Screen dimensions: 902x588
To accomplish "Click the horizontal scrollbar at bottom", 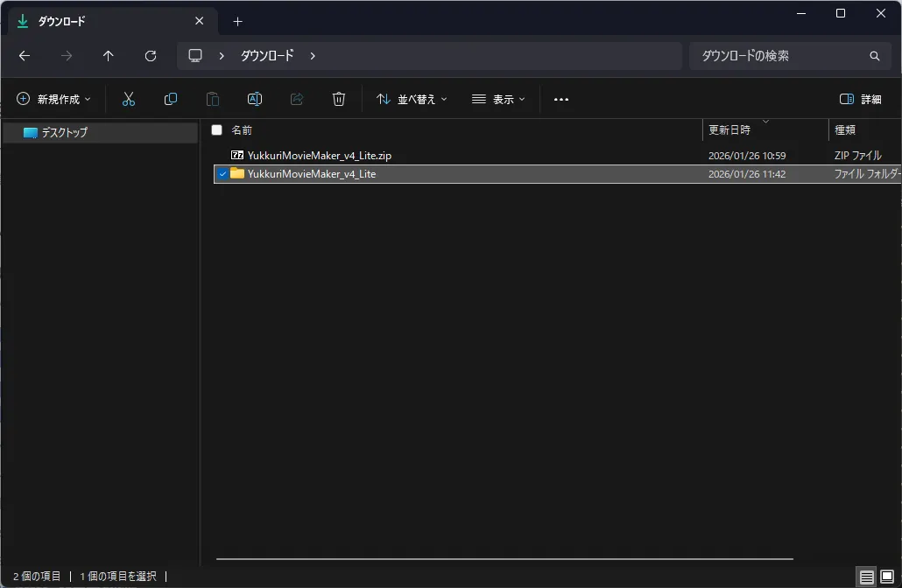I will (504, 558).
